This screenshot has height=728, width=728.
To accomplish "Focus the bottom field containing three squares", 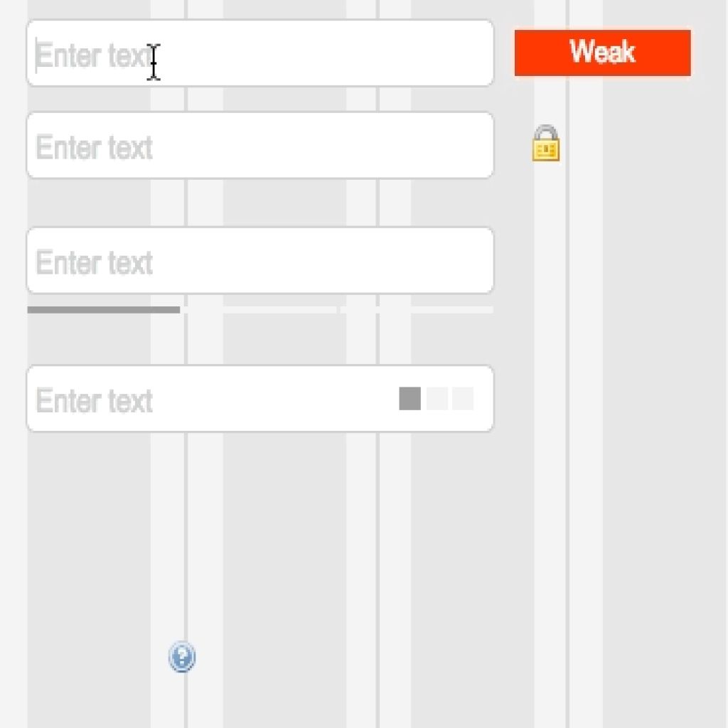I will (260, 399).
